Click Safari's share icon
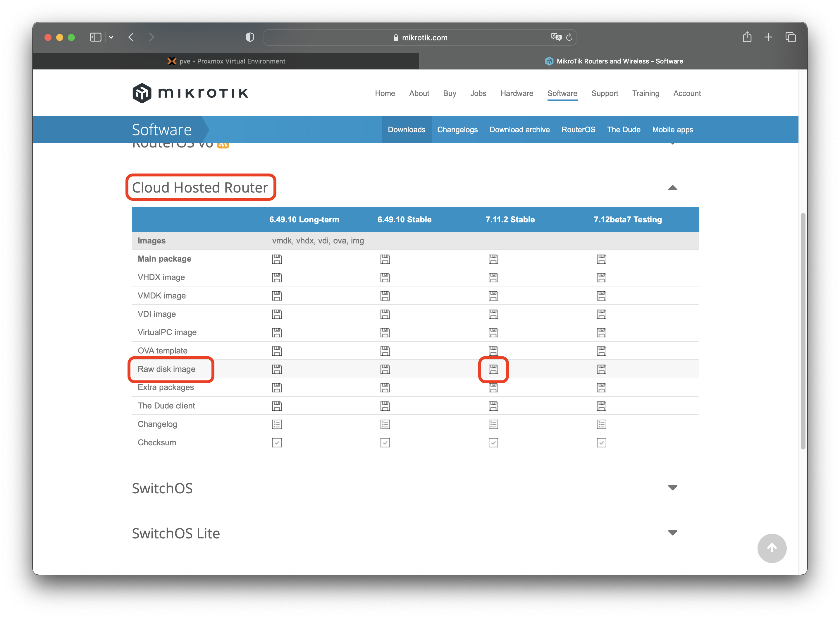The height and width of the screenshot is (618, 840). (746, 37)
